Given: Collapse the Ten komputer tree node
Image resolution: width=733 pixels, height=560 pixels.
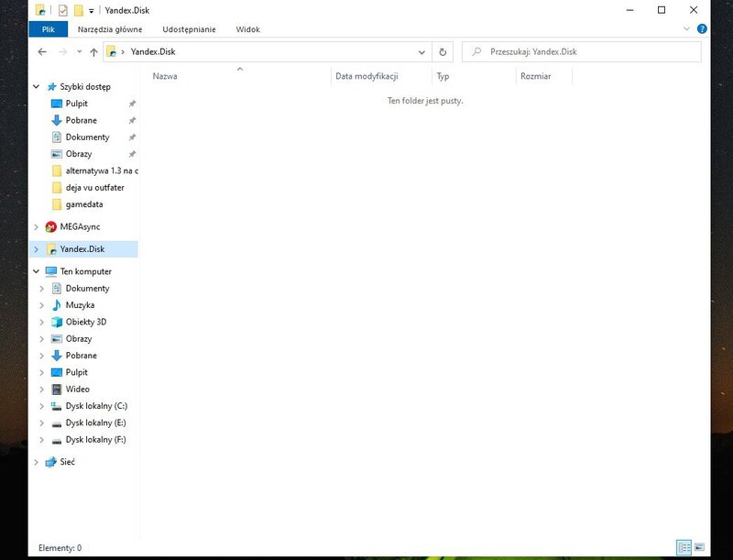Looking at the screenshot, I should click(37, 272).
